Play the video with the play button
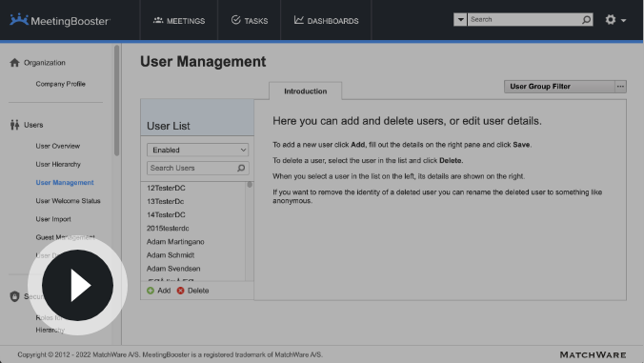 (x=77, y=286)
